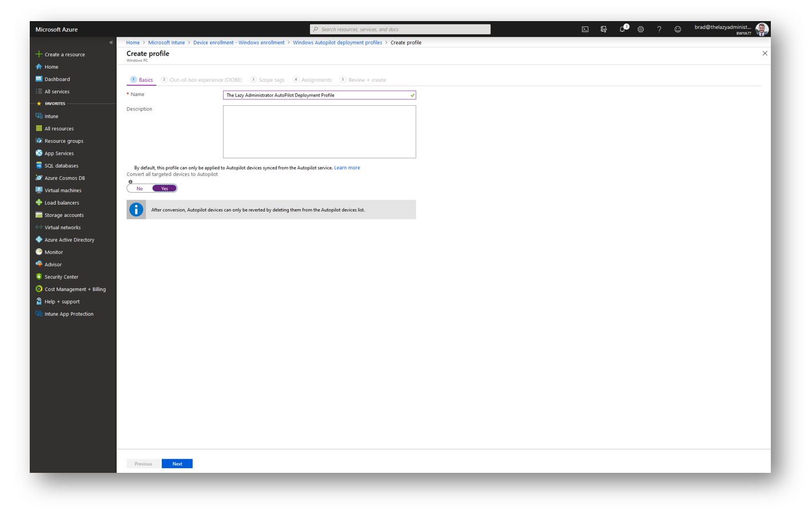Click the Cost Management + Billing icon

(x=39, y=289)
